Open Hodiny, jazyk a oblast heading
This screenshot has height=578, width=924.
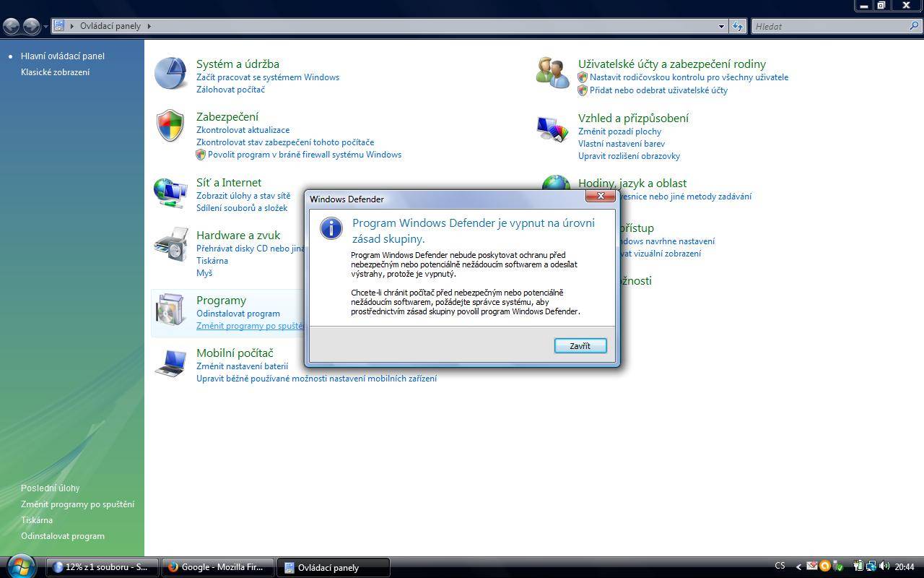coord(632,184)
